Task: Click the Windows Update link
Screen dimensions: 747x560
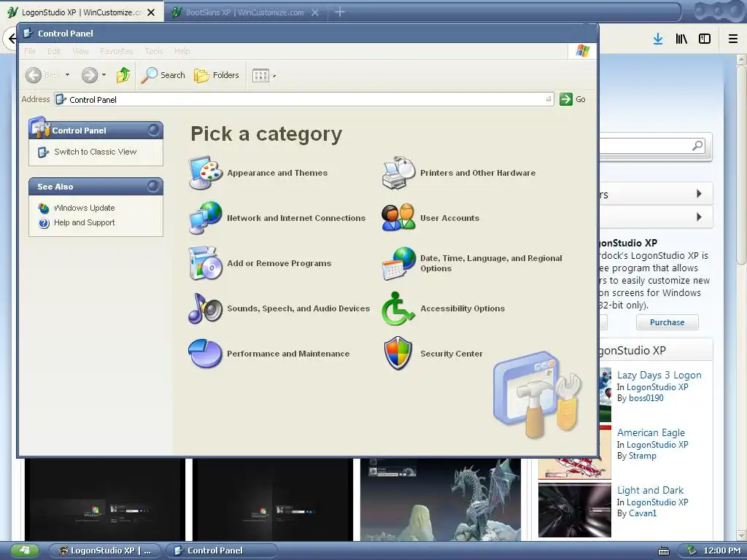Action: 85,208
